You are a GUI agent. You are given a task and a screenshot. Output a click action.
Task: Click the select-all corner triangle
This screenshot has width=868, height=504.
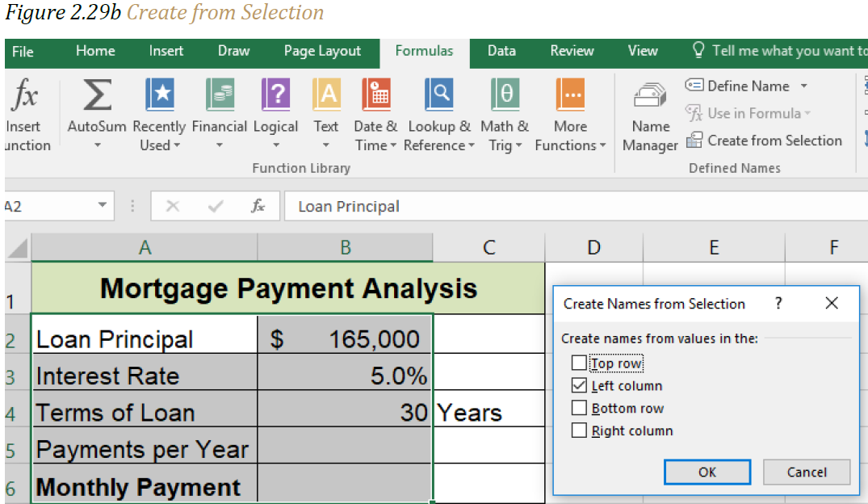(x=19, y=248)
